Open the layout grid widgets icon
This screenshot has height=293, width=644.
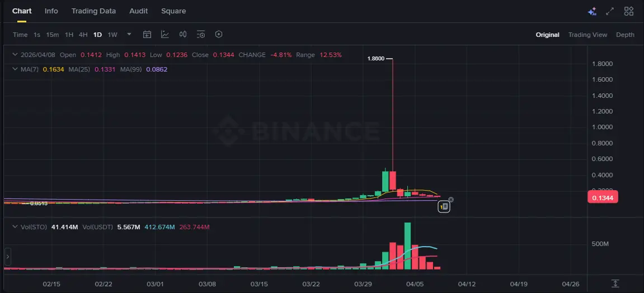629,11
